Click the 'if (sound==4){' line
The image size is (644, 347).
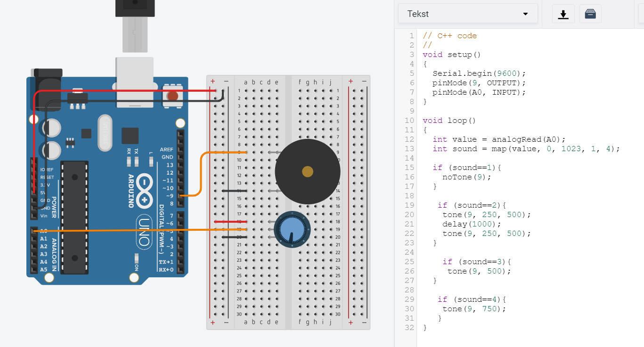point(472,299)
